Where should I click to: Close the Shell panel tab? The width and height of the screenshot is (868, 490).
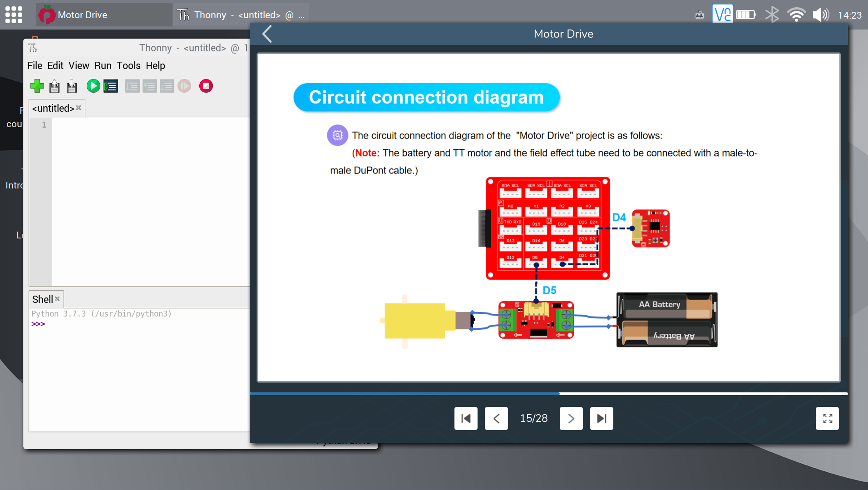pyautogui.click(x=57, y=299)
